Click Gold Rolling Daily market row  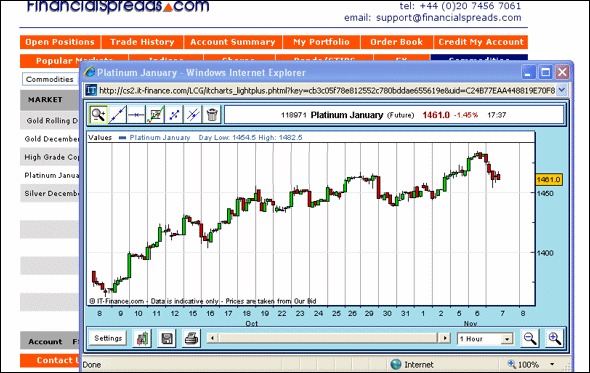tap(50, 120)
